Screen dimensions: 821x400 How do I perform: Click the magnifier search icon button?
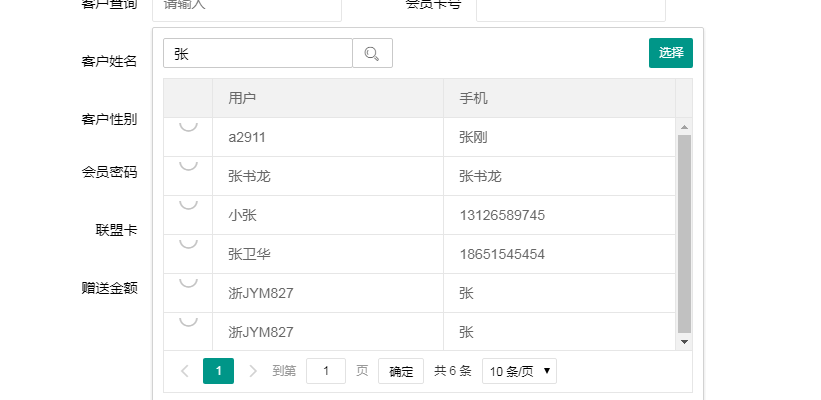372,54
